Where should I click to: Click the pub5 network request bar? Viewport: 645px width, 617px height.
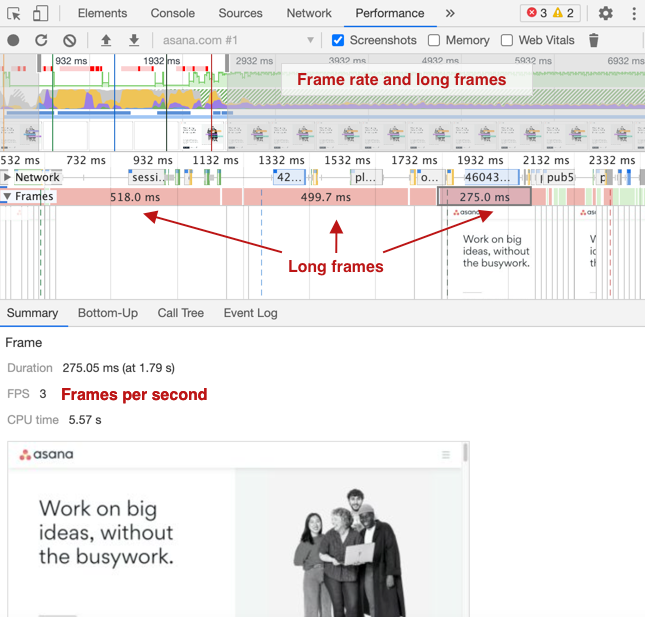point(558,177)
